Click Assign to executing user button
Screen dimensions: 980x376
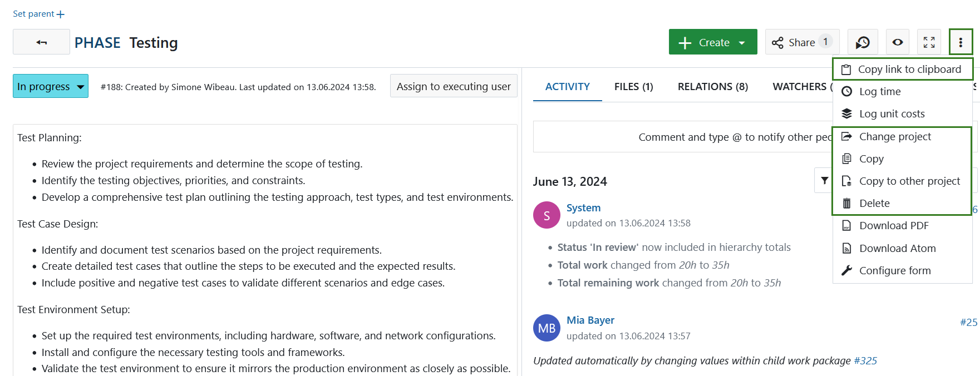coord(453,86)
